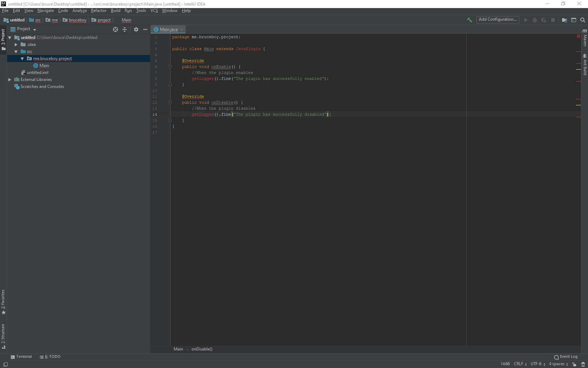Select Main class in project tree

pos(44,66)
